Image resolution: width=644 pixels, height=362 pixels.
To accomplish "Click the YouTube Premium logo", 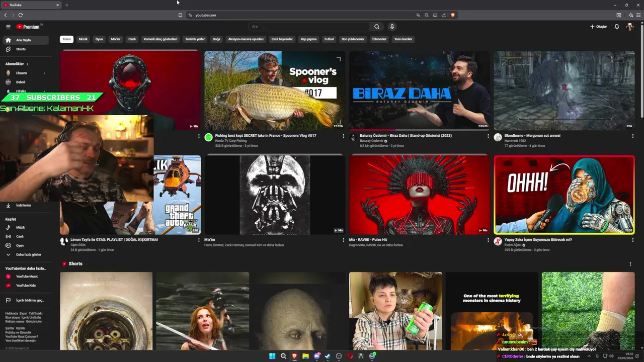I will 29,27.
